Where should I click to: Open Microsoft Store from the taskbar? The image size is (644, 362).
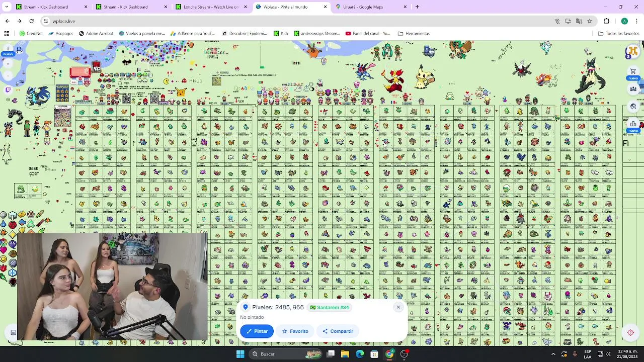point(374,354)
